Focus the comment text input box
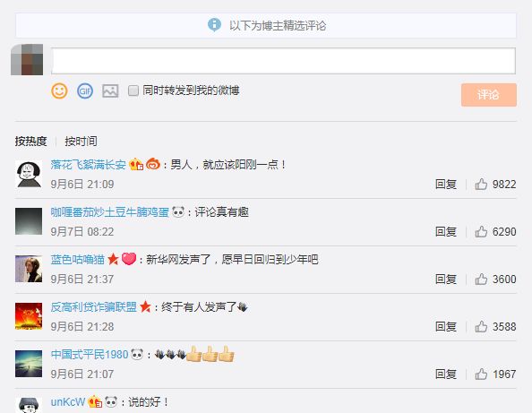The width and height of the screenshot is (532, 413). pyautogui.click(x=283, y=61)
